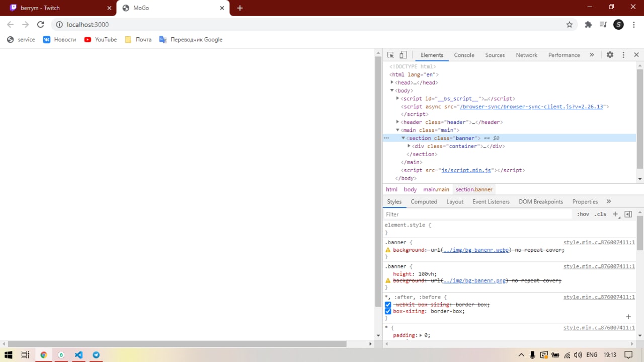
Task: Expand the __bs_script__ script node
Action: [x=397, y=99]
